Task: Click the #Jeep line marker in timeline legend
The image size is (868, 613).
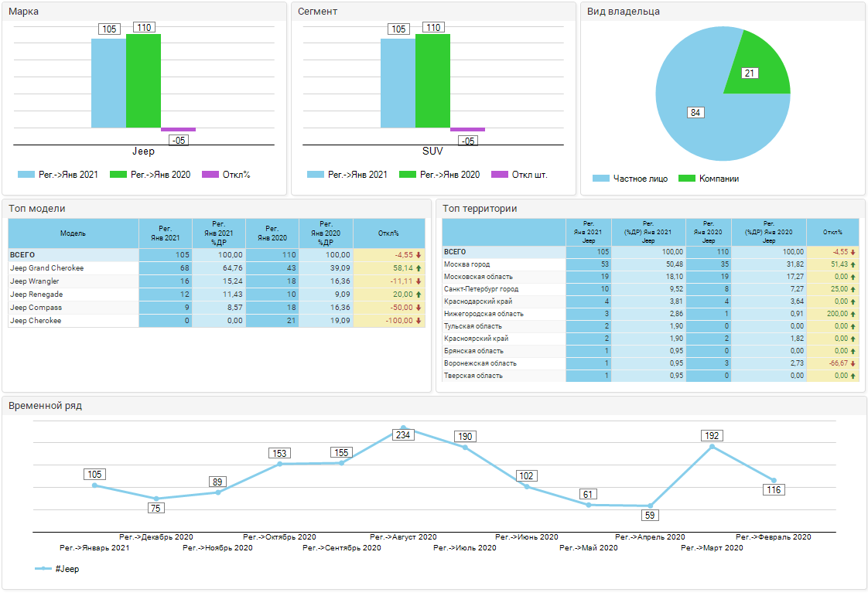Action: (44, 569)
